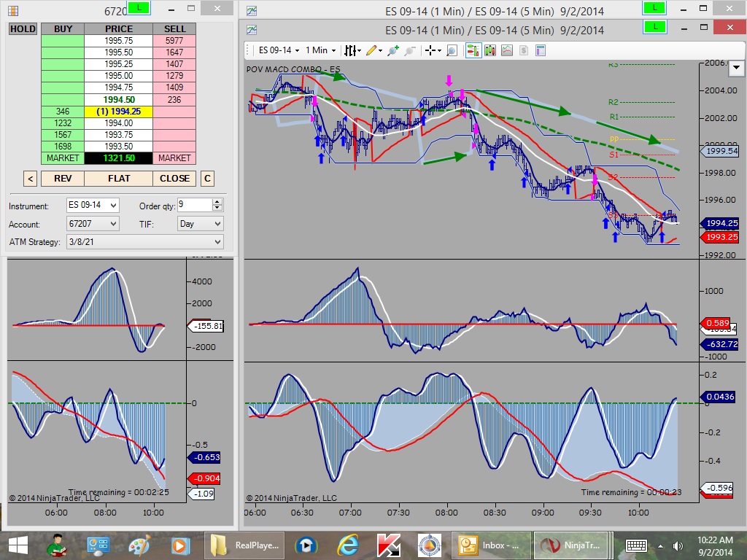Click chart icon in rear chart window title
The image size is (747, 560).
click(x=252, y=10)
